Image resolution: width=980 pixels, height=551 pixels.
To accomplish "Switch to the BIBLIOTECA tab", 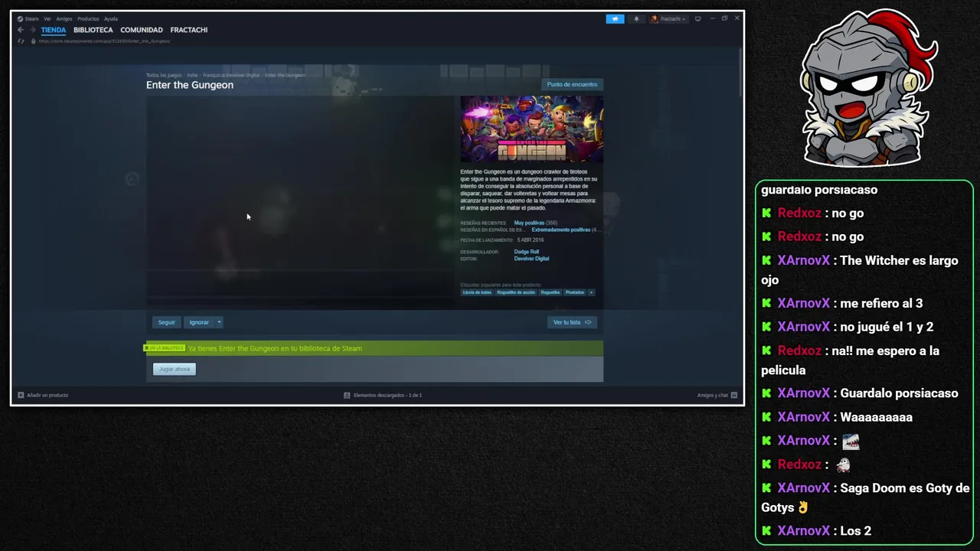I will 93,30.
